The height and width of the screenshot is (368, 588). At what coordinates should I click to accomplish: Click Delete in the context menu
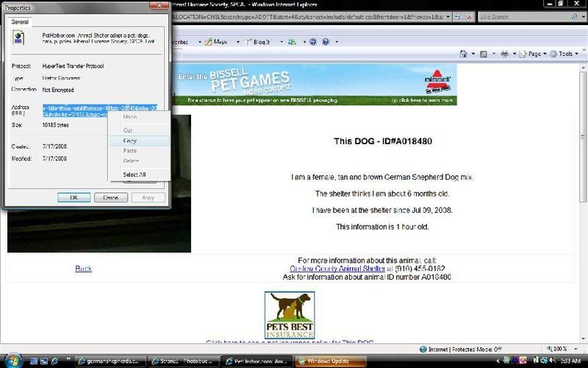(139, 160)
